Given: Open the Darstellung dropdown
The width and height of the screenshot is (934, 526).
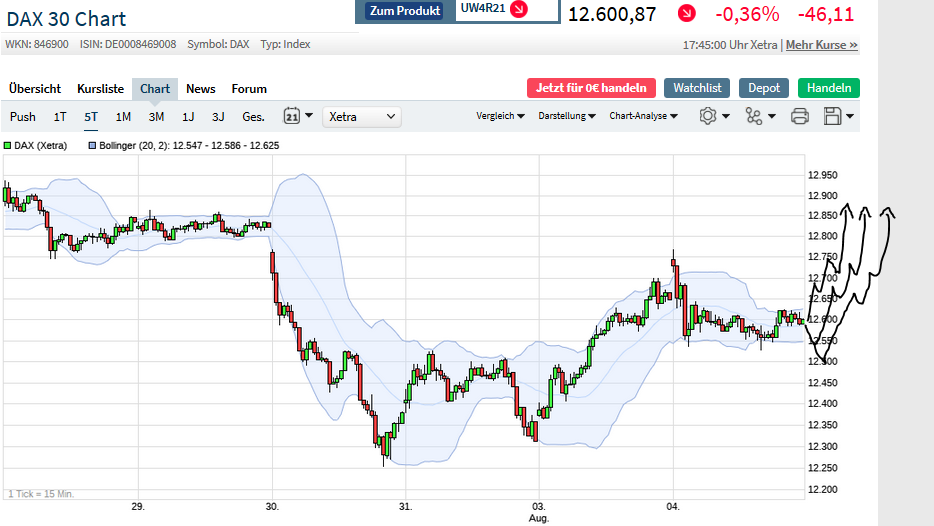Looking at the screenshot, I should (x=567, y=116).
